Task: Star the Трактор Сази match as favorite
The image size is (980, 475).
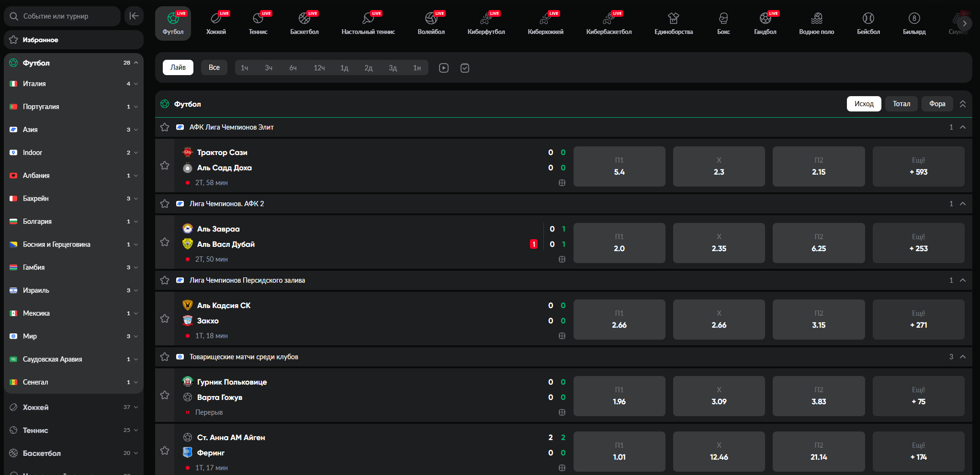Action: (165, 165)
